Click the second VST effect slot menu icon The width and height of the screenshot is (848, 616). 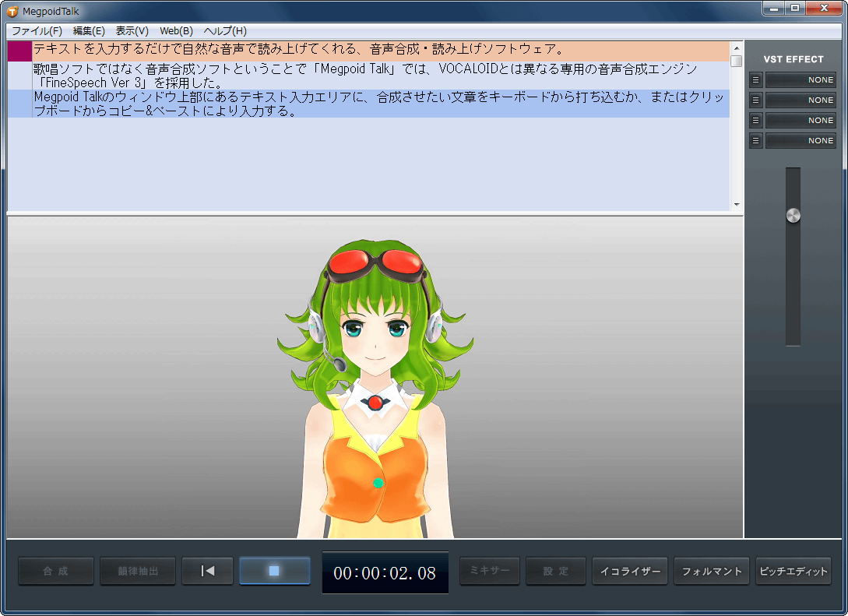(756, 100)
